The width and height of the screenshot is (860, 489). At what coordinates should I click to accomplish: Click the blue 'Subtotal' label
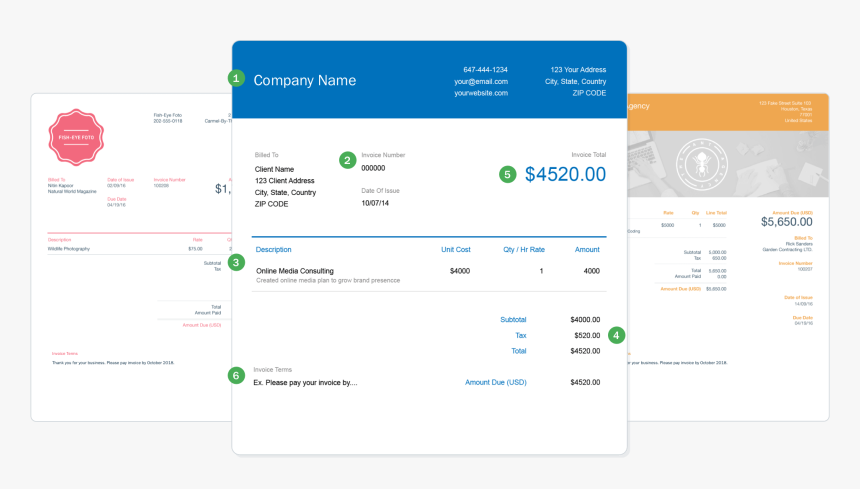click(x=513, y=320)
